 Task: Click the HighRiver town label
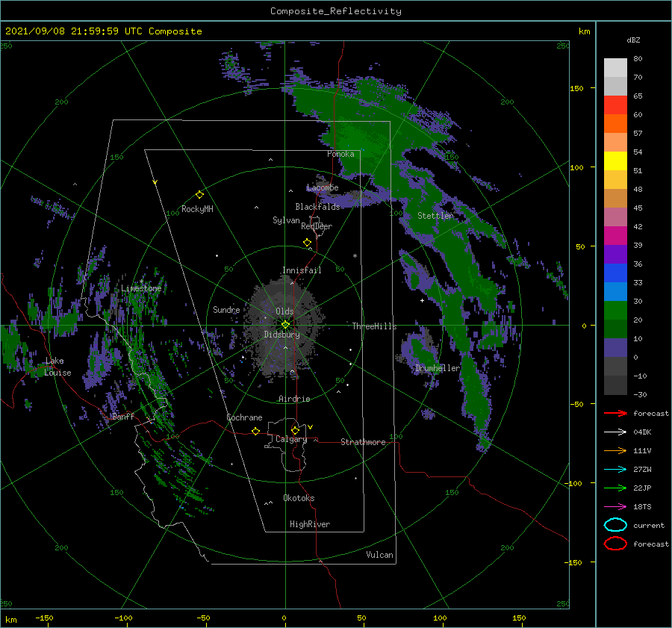pos(310,524)
